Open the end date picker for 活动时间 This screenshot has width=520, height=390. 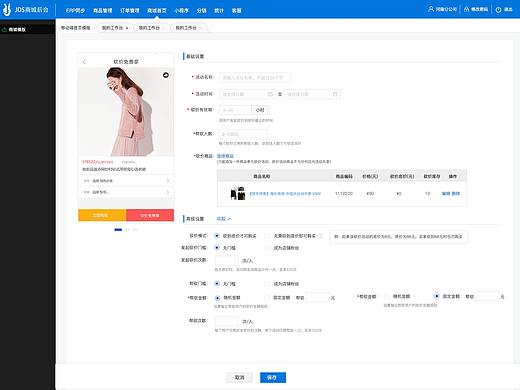pyautogui.click(x=312, y=94)
